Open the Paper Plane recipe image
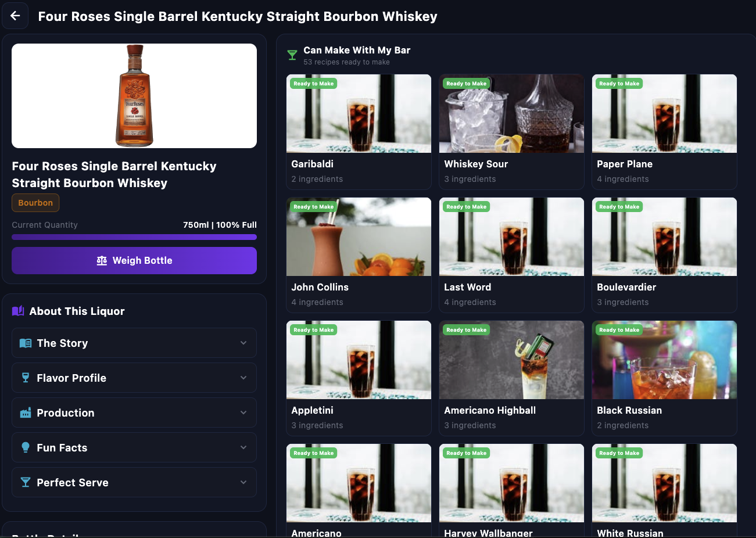This screenshot has height=538, width=756. [665, 114]
